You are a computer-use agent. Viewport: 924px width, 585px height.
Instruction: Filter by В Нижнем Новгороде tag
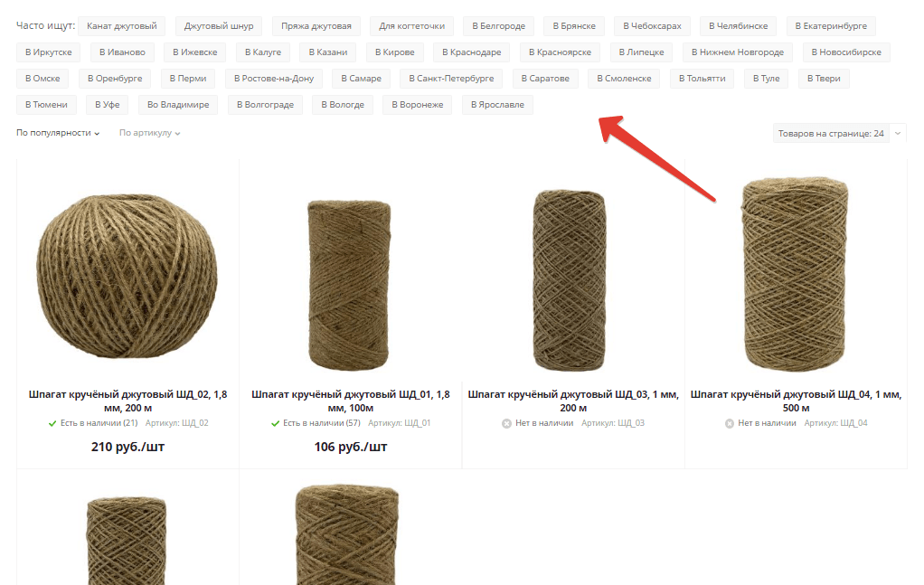[738, 52]
